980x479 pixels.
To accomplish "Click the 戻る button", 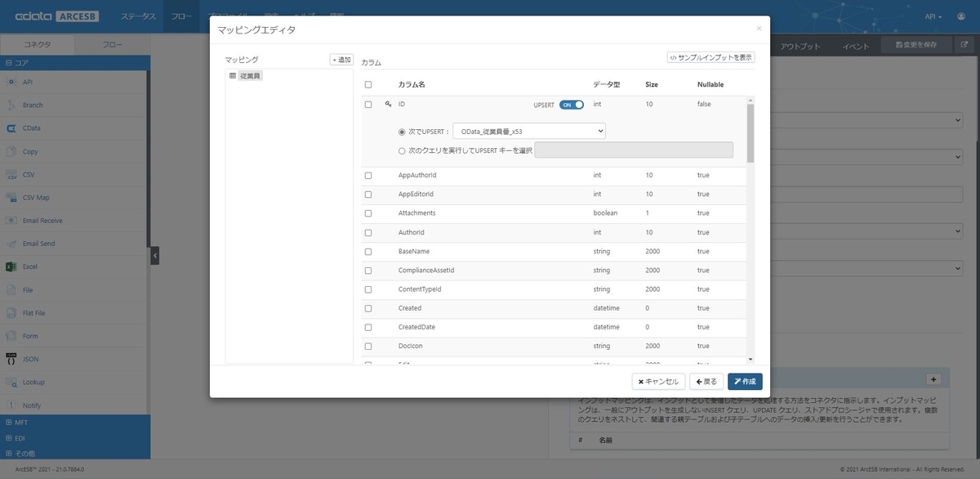I will [706, 382].
